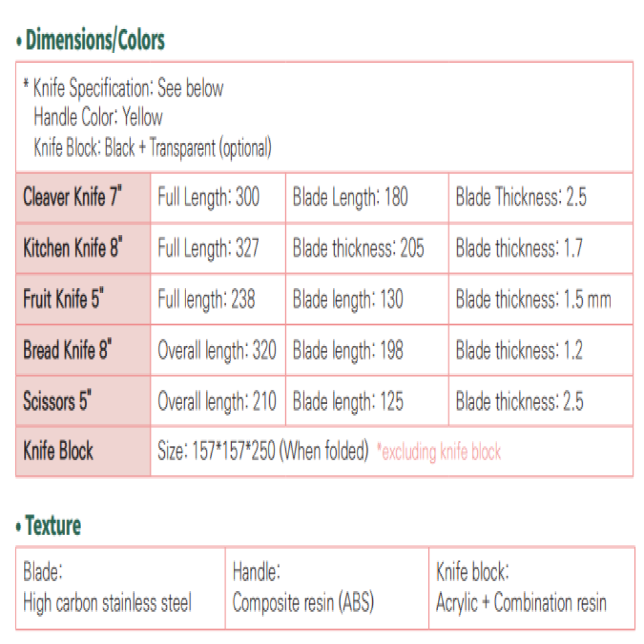Click the Texture section heading
Screen dimensions: 644x644
tap(53, 526)
